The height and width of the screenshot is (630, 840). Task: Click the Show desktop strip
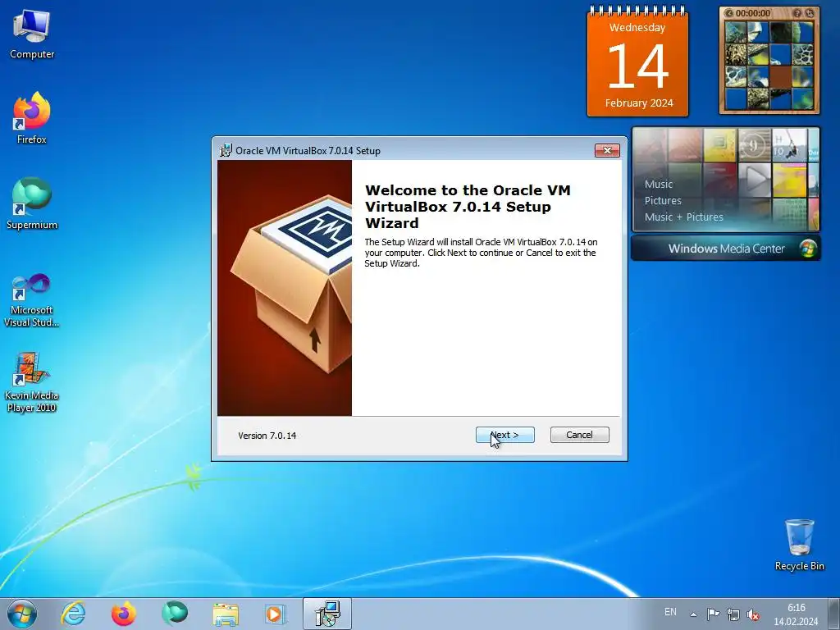pyautogui.click(x=833, y=614)
